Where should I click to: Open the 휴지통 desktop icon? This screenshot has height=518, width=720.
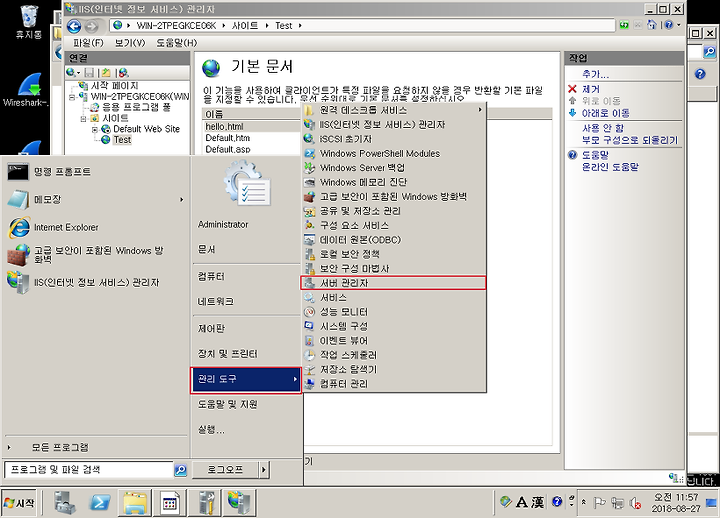[29, 22]
